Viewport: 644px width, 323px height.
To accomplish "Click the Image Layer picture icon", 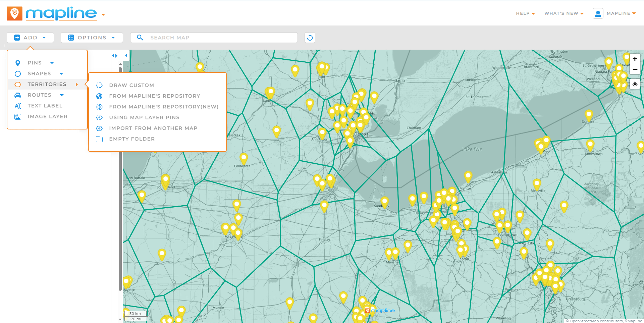I will pyautogui.click(x=18, y=117).
